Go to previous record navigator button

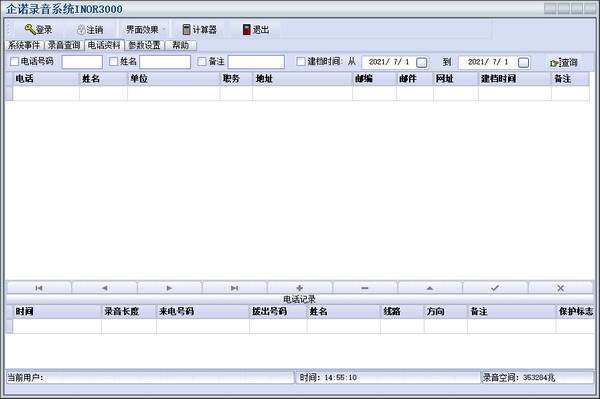(x=104, y=288)
